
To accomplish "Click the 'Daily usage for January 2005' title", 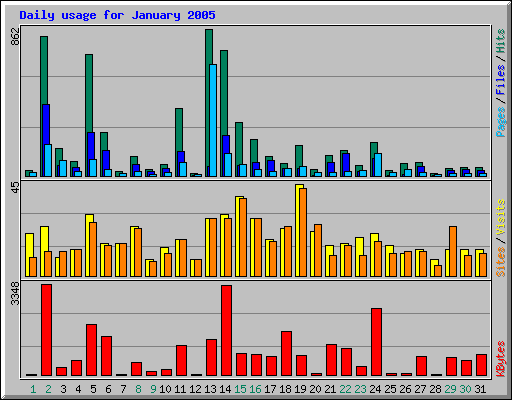I will pyautogui.click(x=117, y=15).
